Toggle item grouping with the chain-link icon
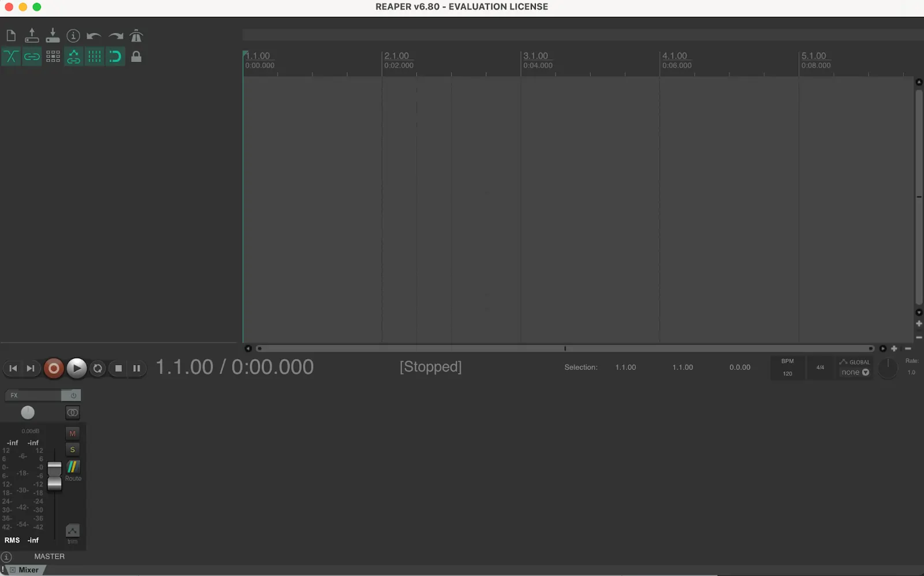924x576 pixels. pos(32,56)
